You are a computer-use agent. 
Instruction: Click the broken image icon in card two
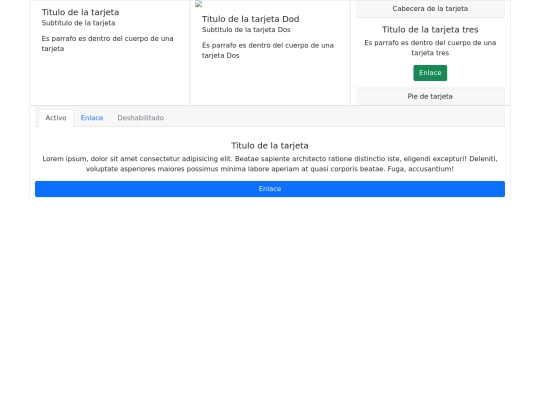click(x=198, y=4)
